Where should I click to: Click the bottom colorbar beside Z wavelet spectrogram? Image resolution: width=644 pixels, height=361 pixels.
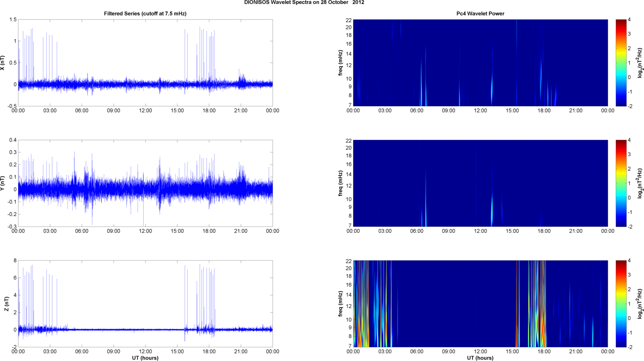[621, 304]
